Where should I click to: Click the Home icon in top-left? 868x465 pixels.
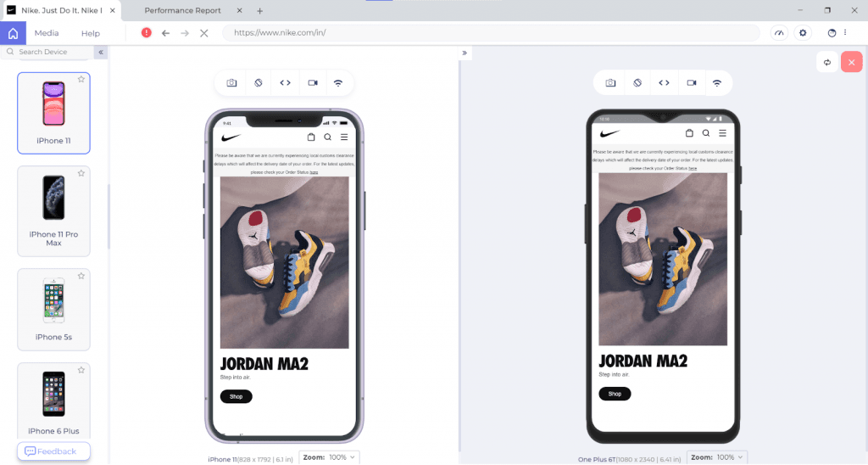(13, 33)
